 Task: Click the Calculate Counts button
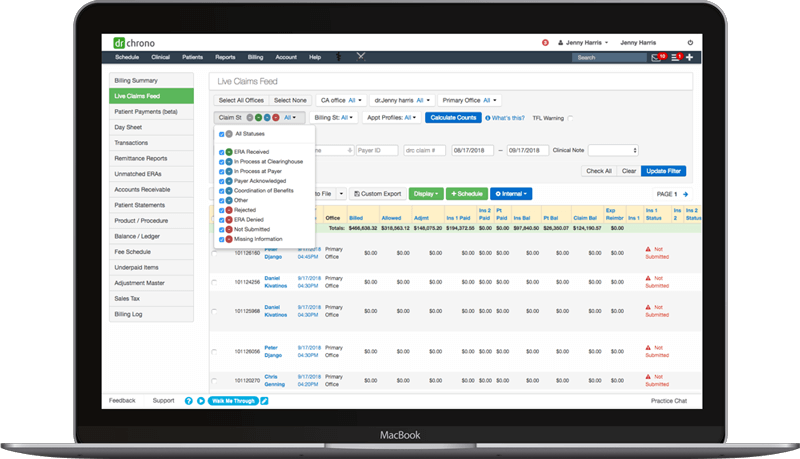tap(453, 118)
